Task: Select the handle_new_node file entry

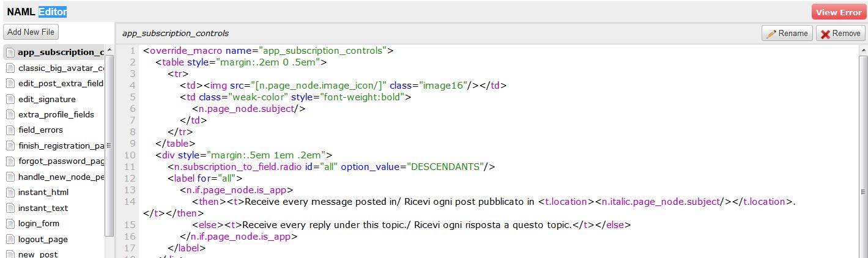Action: [x=61, y=177]
